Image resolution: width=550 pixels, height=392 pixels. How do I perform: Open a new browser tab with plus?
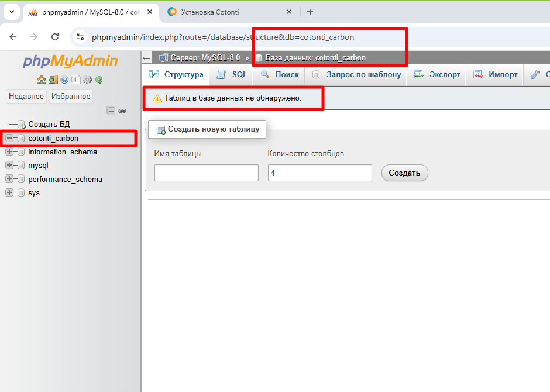point(310,12)
